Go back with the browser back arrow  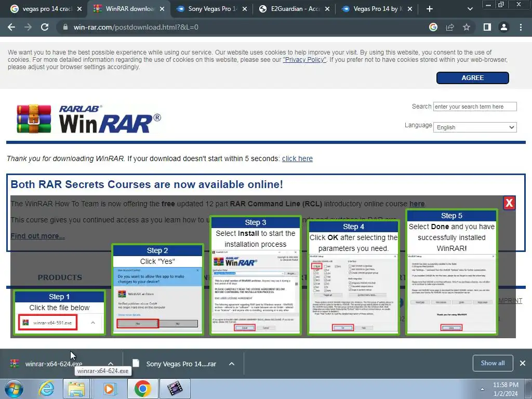click(11, 27)
